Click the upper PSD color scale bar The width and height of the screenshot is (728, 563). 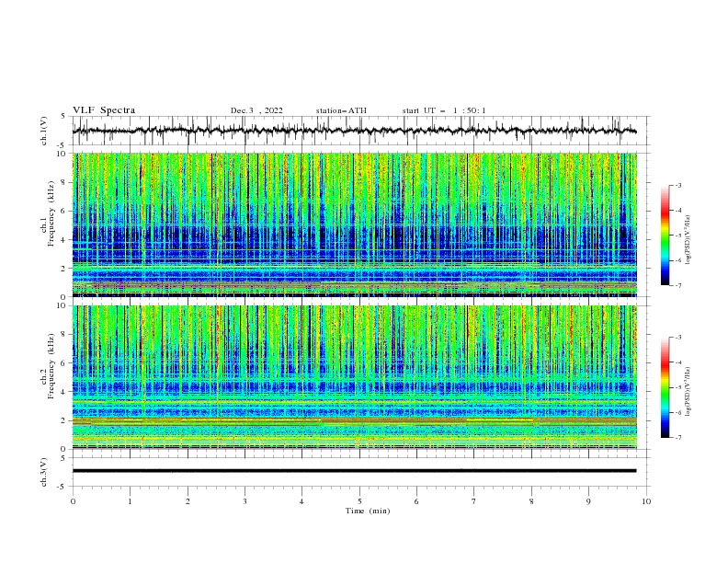pos(665,236)
